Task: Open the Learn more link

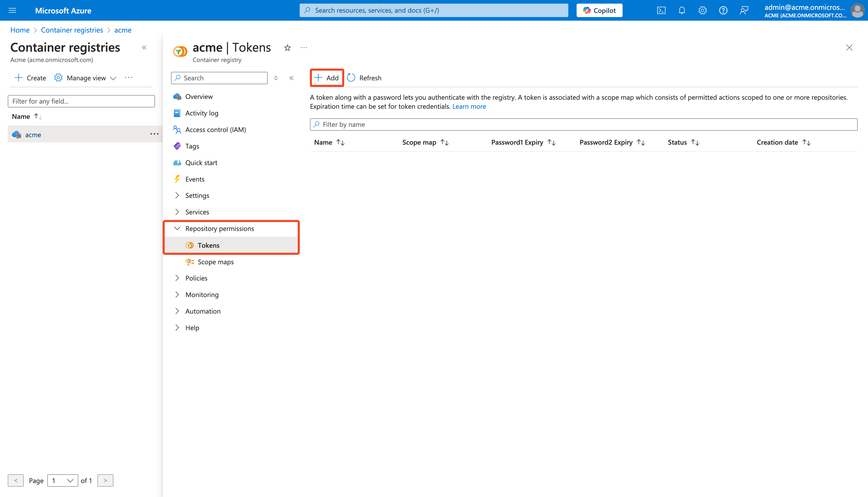Action: pyautogui.click(x=469, y=106)
